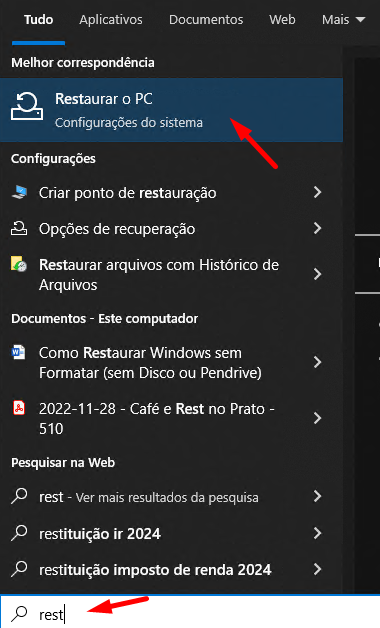Click the red PDF file icon
The image size is (380, 628).
pos(19,408)
